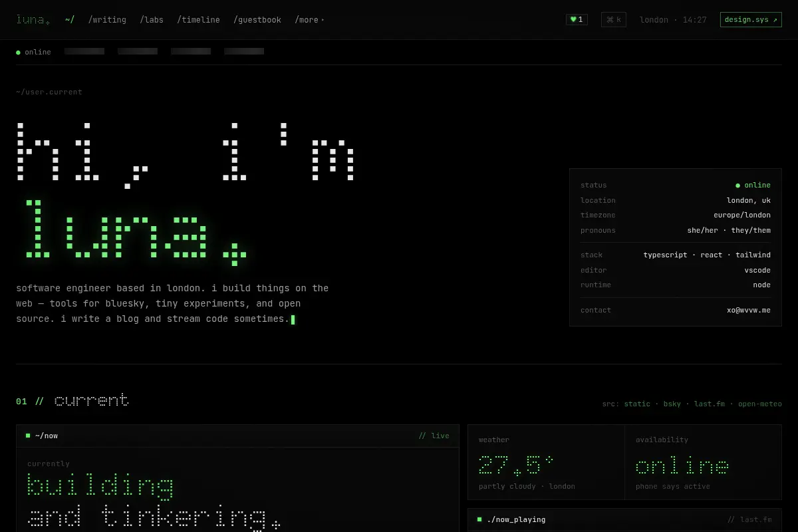Click the green square ~/now panel icon

click(28, 436)
